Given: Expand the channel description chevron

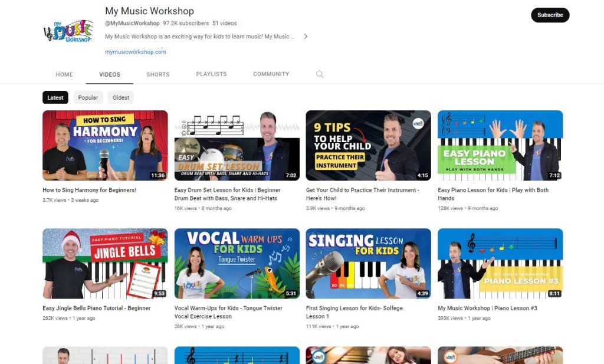Looking at the screenshot, I should 306,37.
